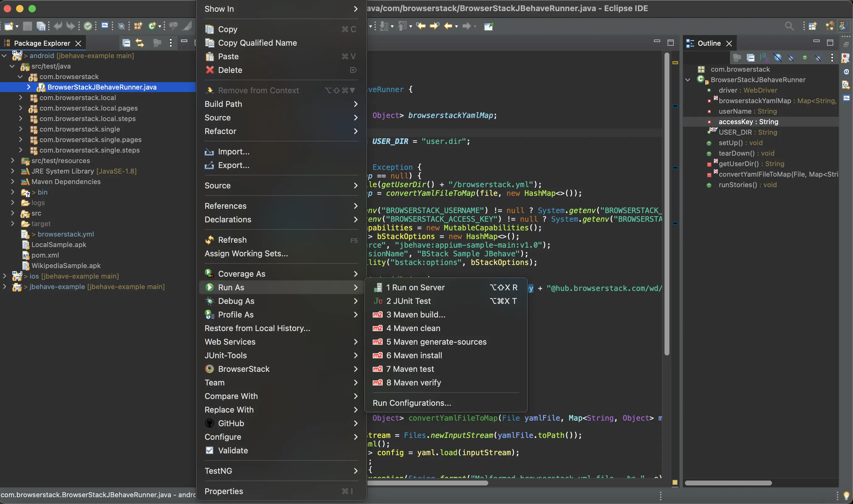Click the Outline horizontal scrollbar
The width and height of the screenshot is (853, 504).
coord(728,483)
